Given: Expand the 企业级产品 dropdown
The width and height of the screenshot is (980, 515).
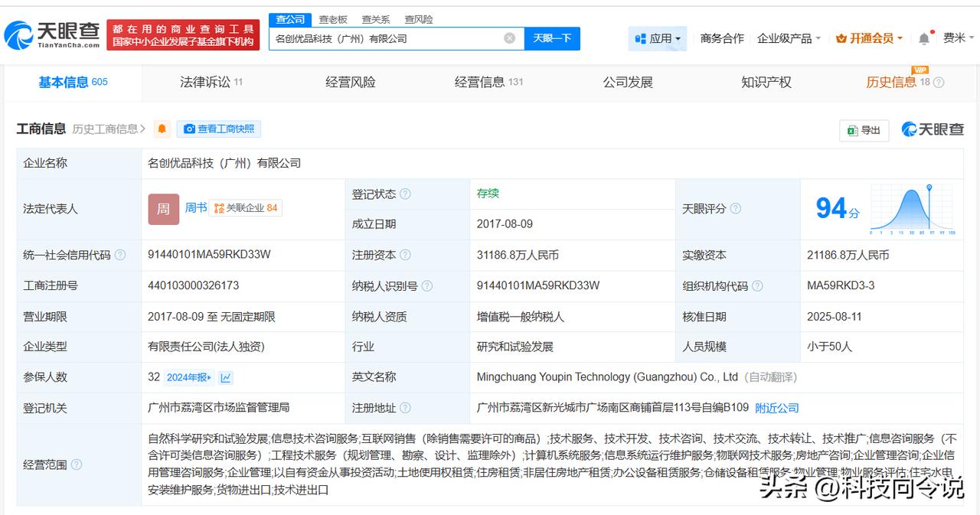Looking at the screenshot, I should pyautogui.click(x=789, y=38).
